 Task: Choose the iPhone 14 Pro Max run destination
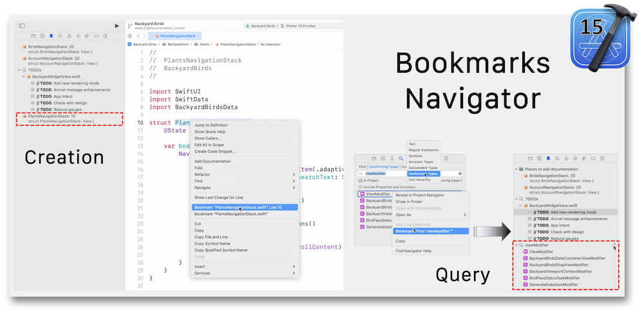click(x=298, y=26)
